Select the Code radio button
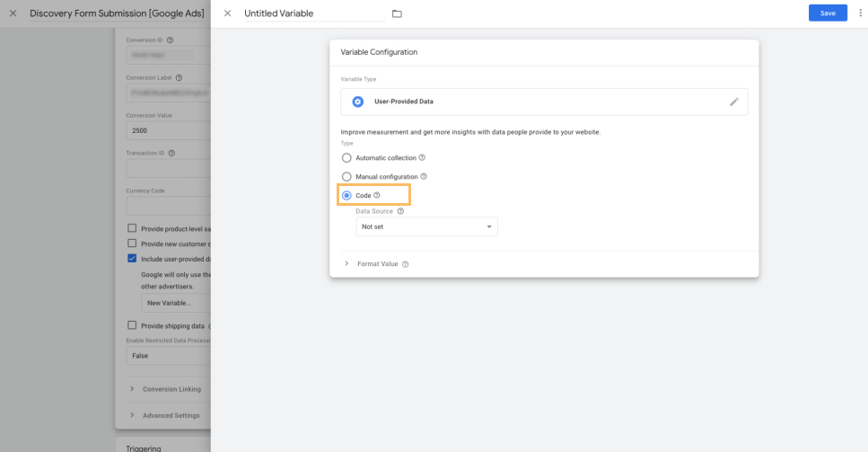Viewport: 868px width, 452px height. (346, 196)
